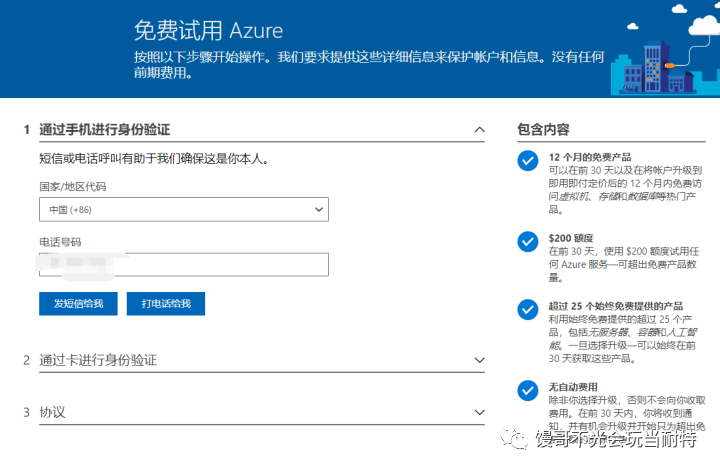
Task: Click the checkmark icon beside 12 个月的免费产品
Action: 528,161
